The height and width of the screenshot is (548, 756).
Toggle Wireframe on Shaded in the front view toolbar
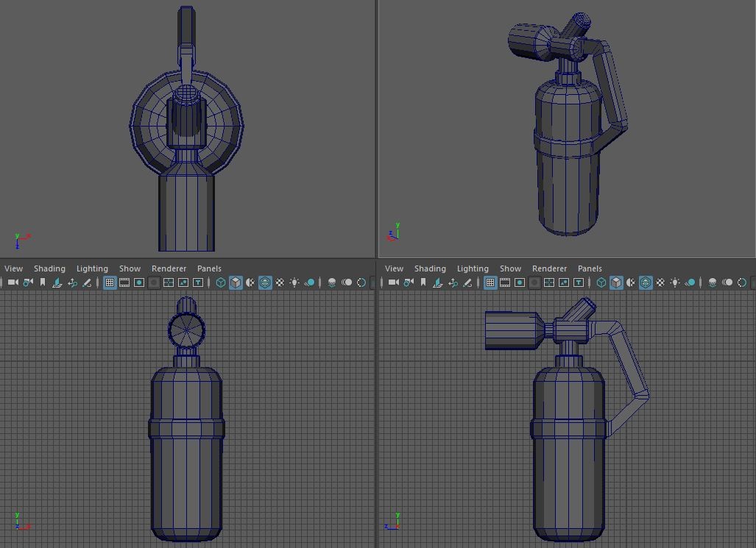pos(265,282)
